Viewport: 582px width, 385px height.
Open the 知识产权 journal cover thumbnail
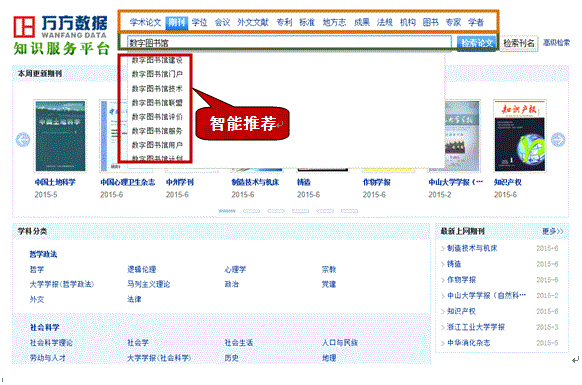coord(519,136)
